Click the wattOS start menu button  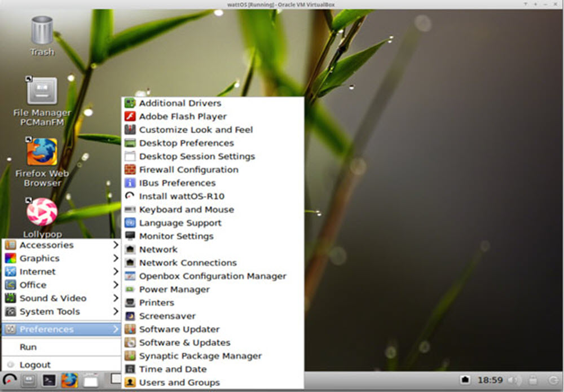point(10,381)
